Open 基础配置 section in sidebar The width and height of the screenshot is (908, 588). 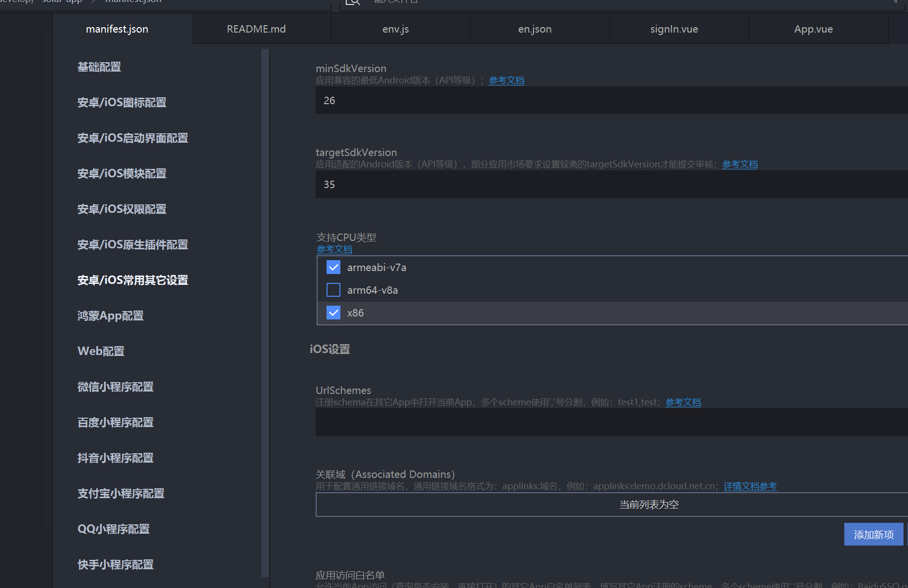(99, 67)
